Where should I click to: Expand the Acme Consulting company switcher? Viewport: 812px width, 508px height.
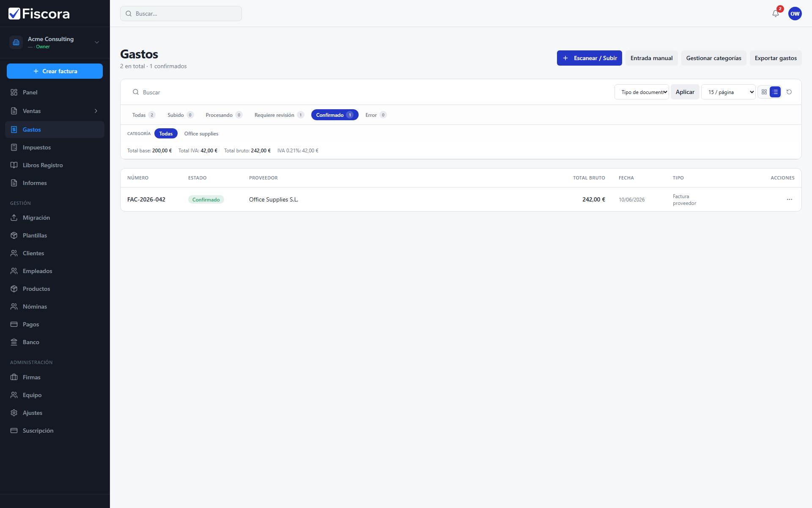[97, 42]
